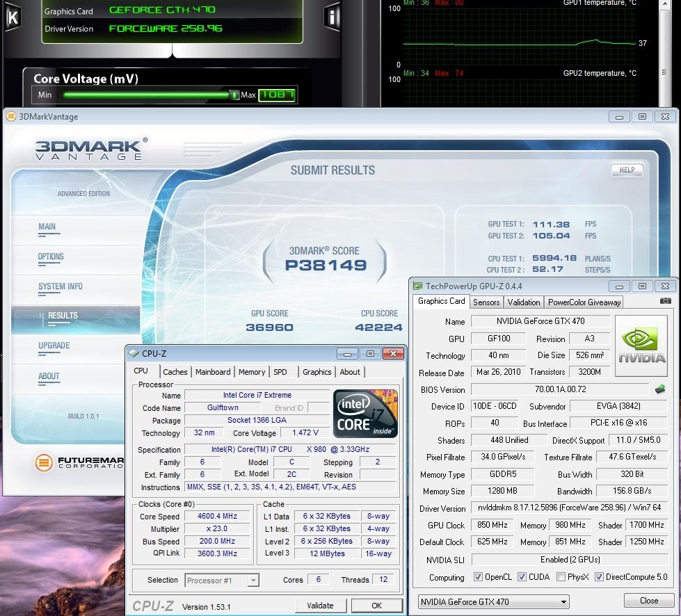
Task: Click the NVIDIA logo in GPU-Z
Action: click(641, 346)
